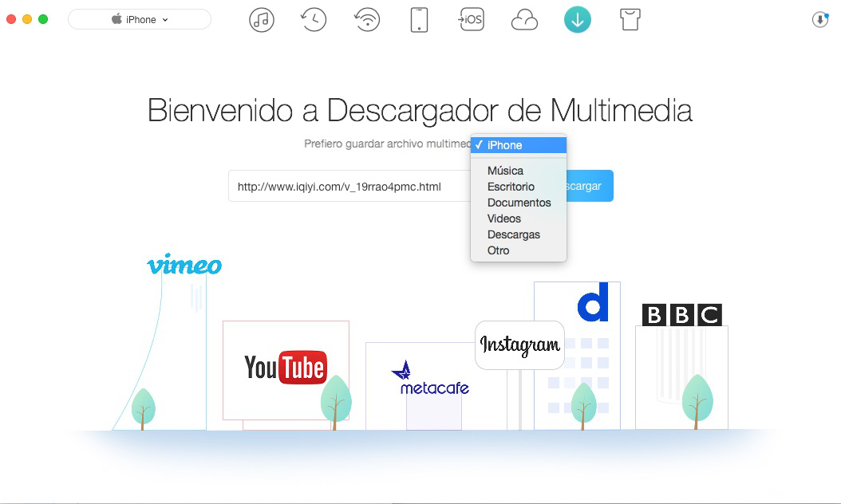Image resolution: width=841 pixels, height=504 pixels.
Task: Select the media downloader arrow icon
Action: [x=578, y=20]
